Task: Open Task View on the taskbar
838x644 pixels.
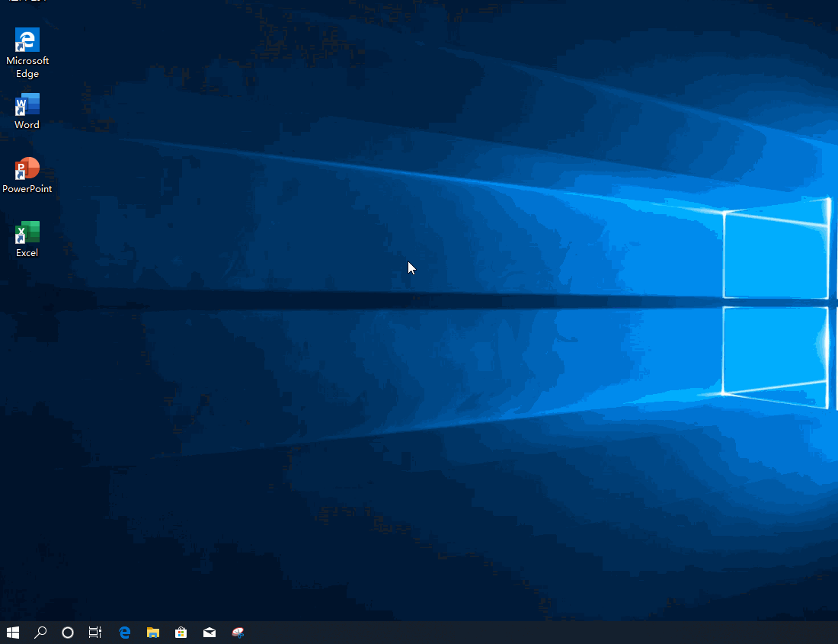Action: pyautogui.click(x=94, y=633)
